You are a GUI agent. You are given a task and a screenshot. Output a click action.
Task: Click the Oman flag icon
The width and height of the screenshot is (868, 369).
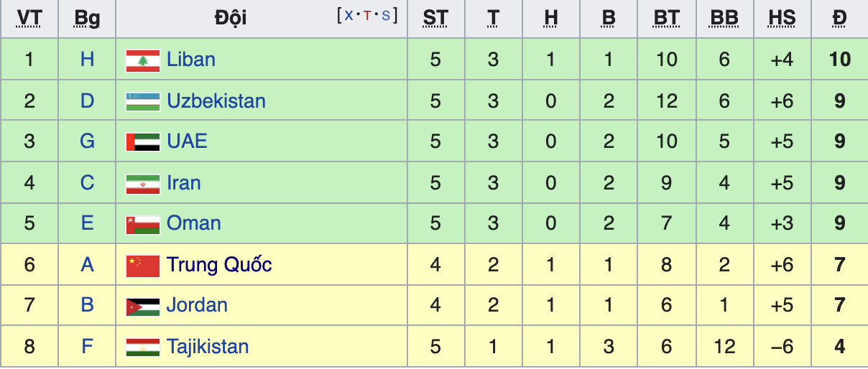coord(142,224)
